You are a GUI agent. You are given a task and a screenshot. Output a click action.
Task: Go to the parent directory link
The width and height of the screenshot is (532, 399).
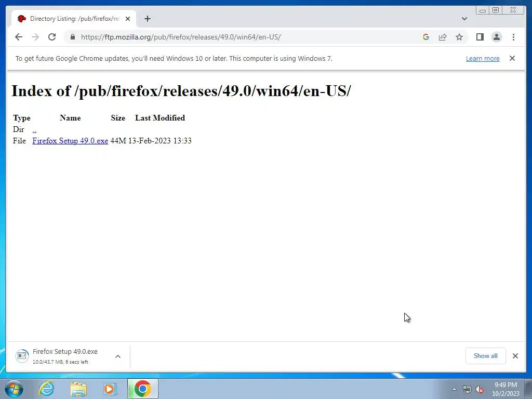35,129
